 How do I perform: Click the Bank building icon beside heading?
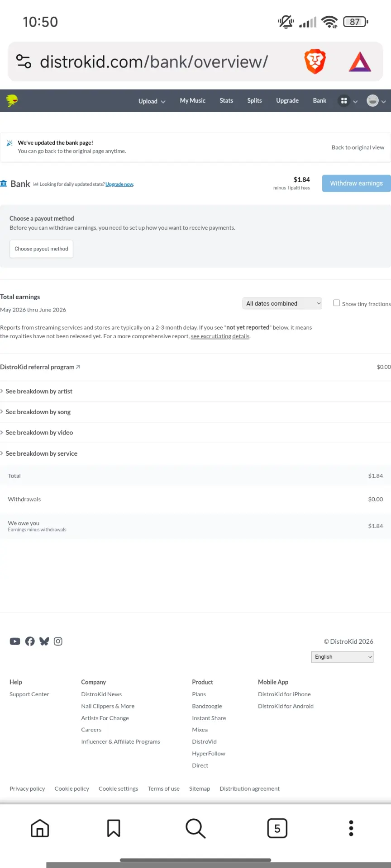tap(4, 184)
